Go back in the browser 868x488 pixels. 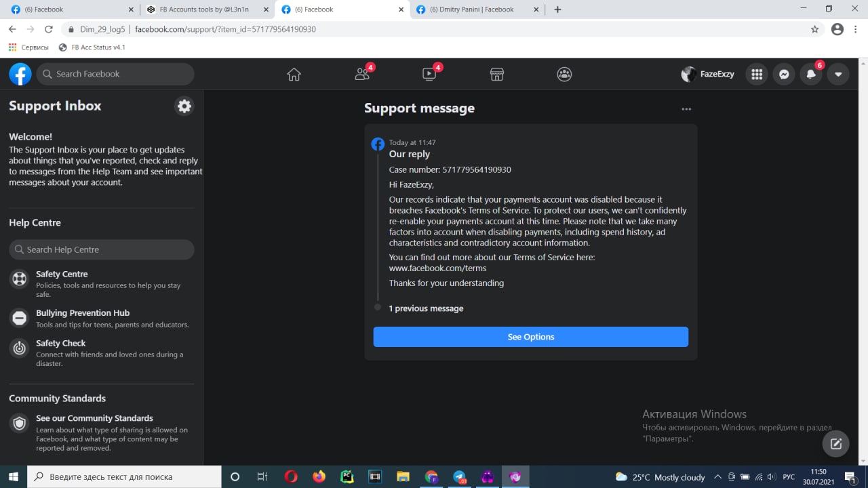click(x=12, y=29)
